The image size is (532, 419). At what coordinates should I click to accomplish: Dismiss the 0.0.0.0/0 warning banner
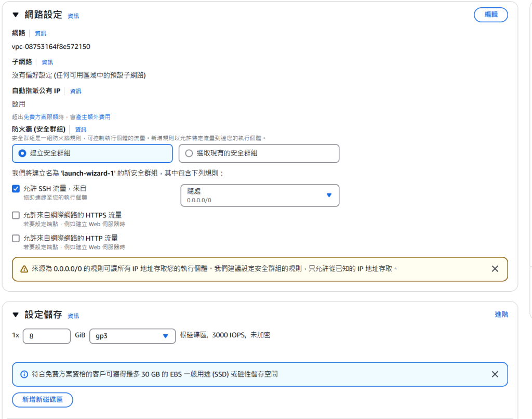[495, 269]
